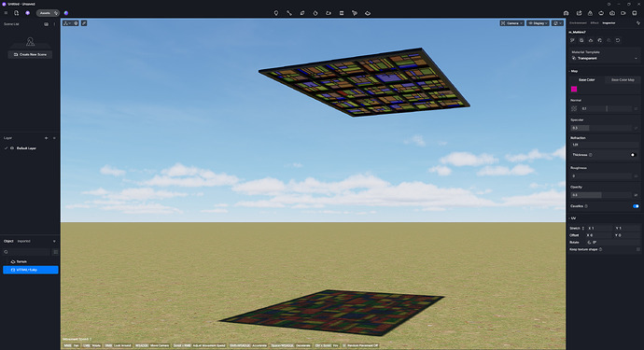Click the Scene List camera icon
The image size is (644, 350).
tap(46, 24)
